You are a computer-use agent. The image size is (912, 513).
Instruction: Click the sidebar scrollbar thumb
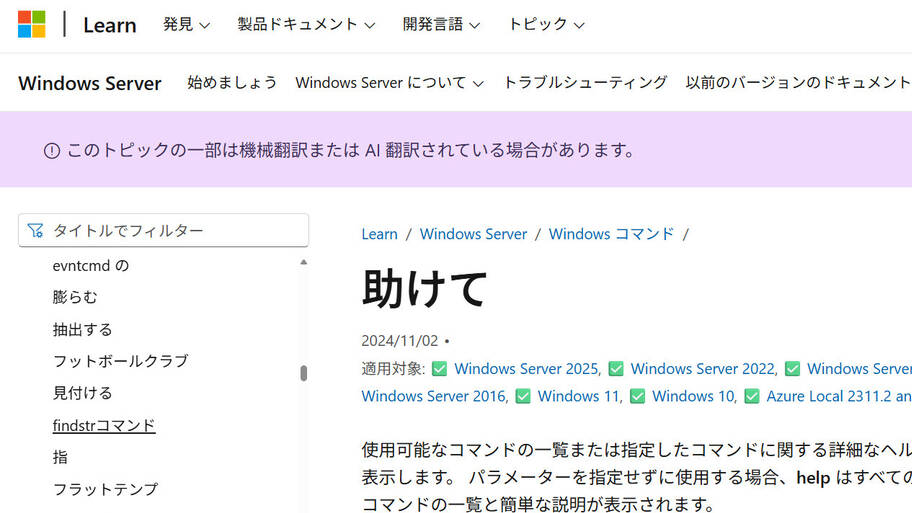tap(304, 373)
